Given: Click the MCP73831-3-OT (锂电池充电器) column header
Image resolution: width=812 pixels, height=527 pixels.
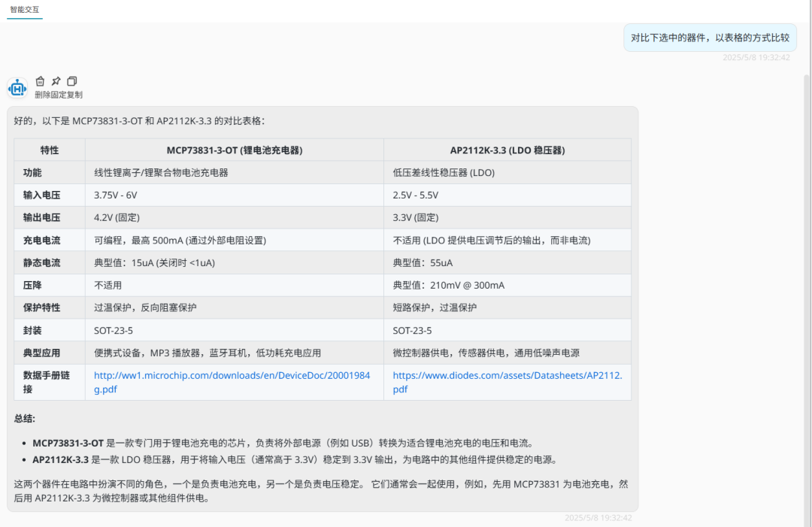Looking at the screenshot, I should pyautogui.click(x=235, y=150).
